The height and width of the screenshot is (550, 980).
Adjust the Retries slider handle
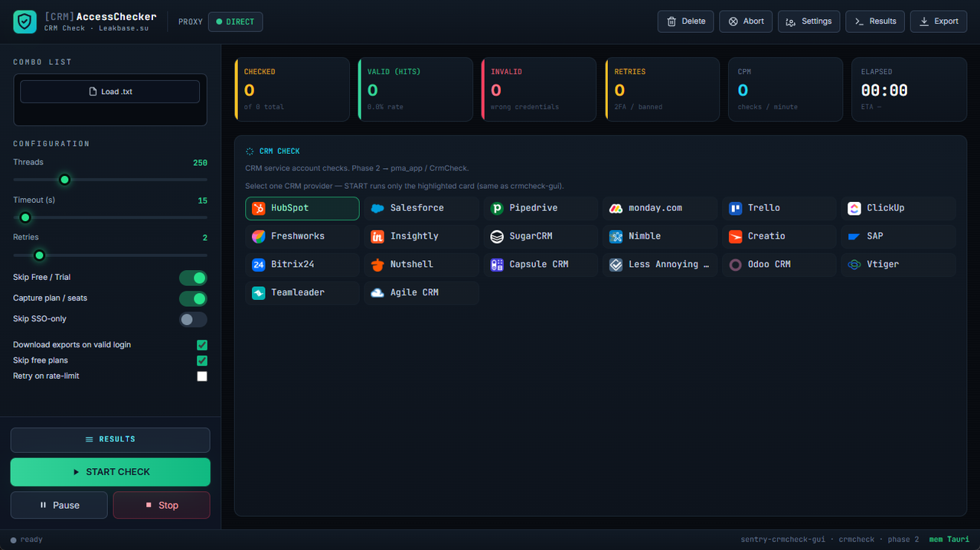click(39, 255)
